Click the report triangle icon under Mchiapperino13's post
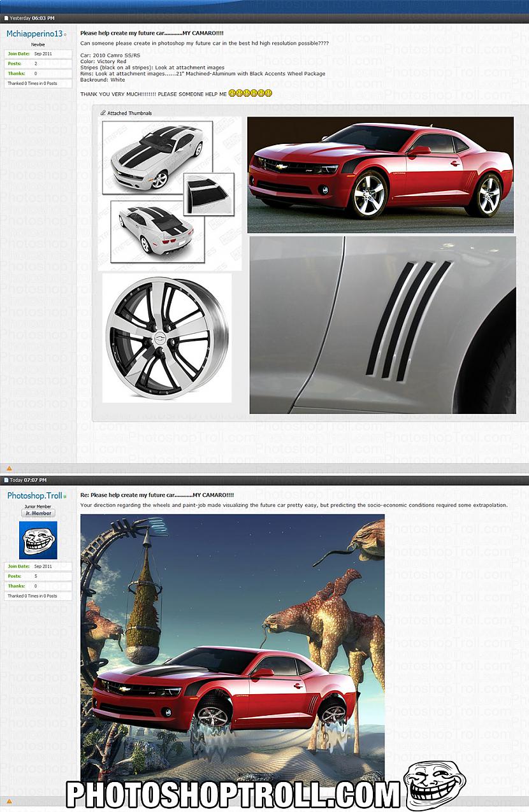The height and width of the screenshot is (812, 529). point(9,468)
